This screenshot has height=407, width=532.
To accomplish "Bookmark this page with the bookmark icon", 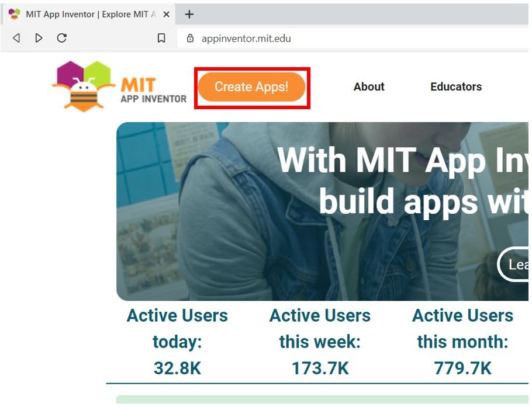I will pos(161,38).
